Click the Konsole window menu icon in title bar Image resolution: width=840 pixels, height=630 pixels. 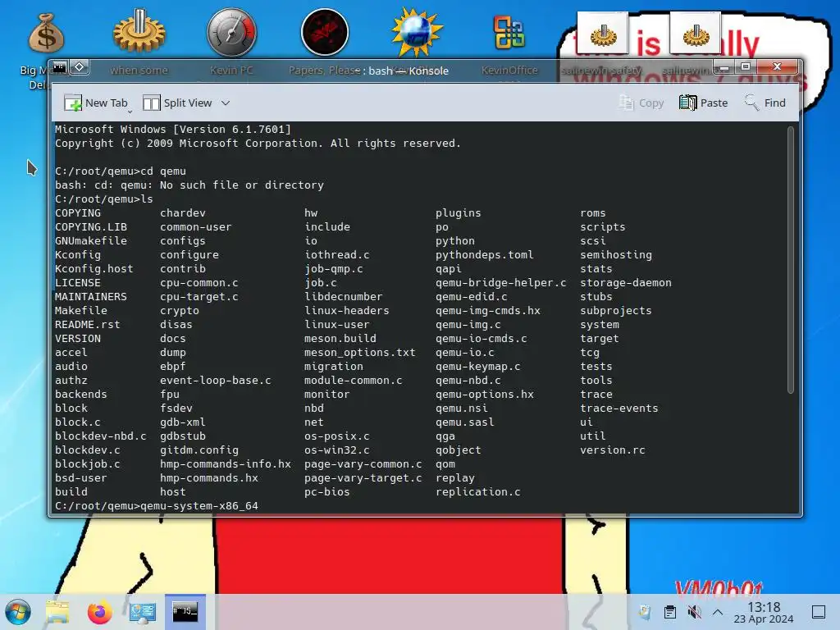59,67
